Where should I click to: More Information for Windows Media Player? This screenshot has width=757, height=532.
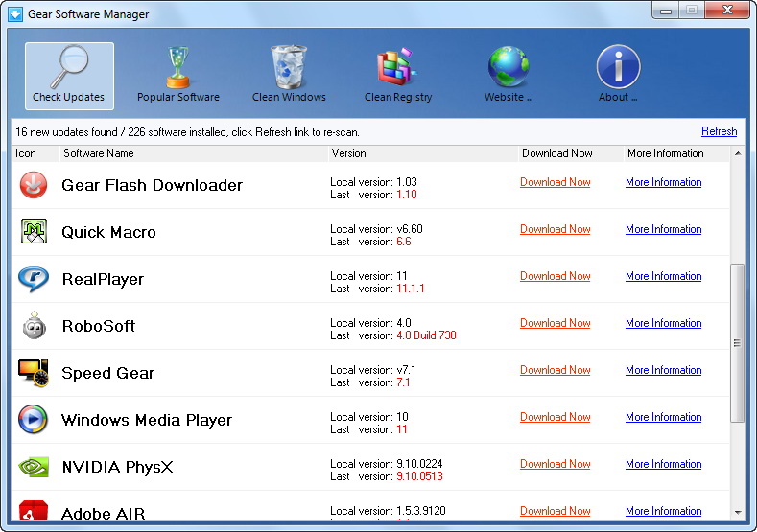click(x=663, y=417)
